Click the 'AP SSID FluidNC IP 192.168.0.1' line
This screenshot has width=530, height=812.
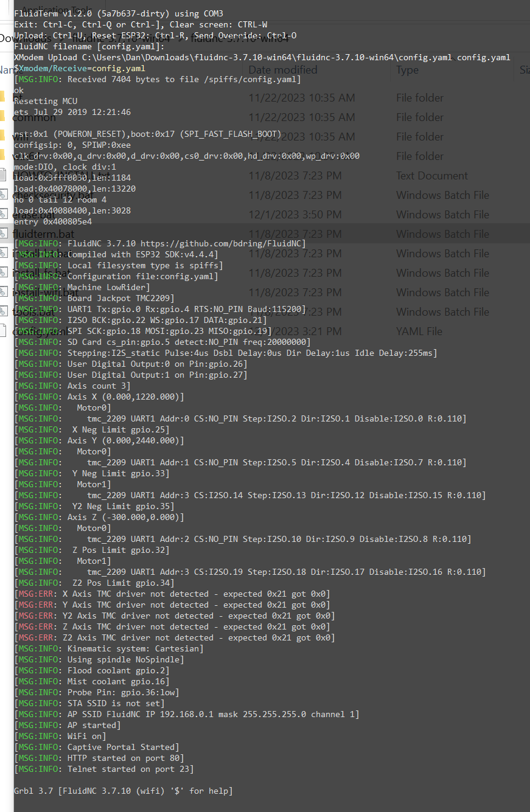click(x=187, y=714)
